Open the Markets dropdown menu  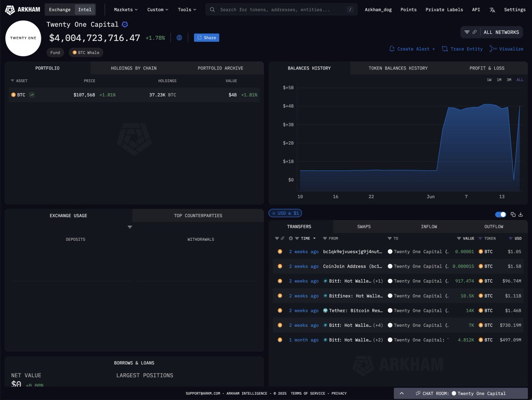point(125,9)
